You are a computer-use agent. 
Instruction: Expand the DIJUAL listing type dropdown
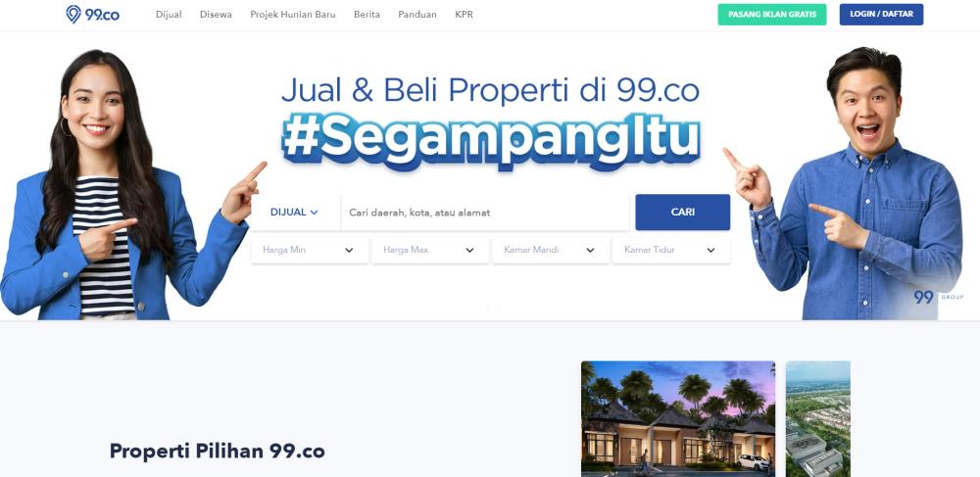point(294,213)
